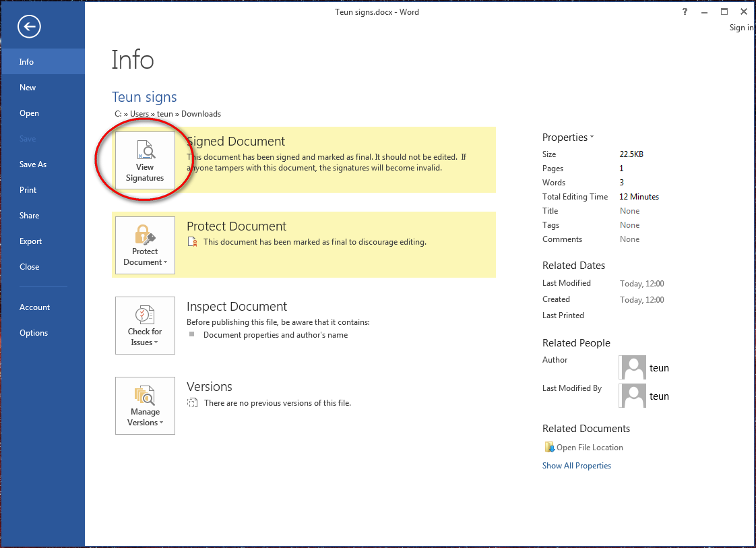756x548 pixels.
Task: Click the Author teun avatar picture
Action: point(633,368)
